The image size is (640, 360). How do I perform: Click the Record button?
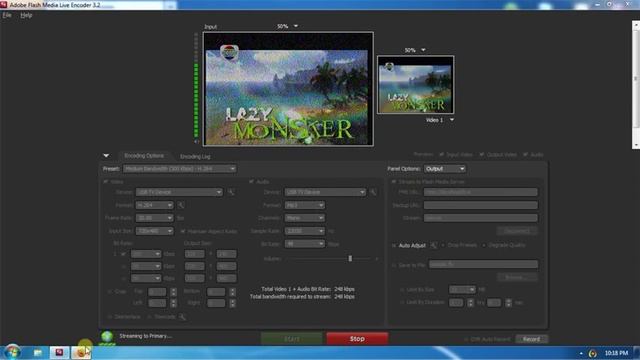pos(531,339)
